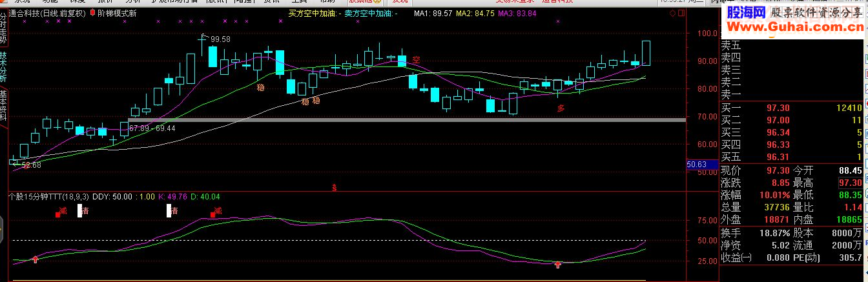This screenshot has height=282, width=868.
Task: Click the DDY: 50.00 value
Action: pos(112,196)
